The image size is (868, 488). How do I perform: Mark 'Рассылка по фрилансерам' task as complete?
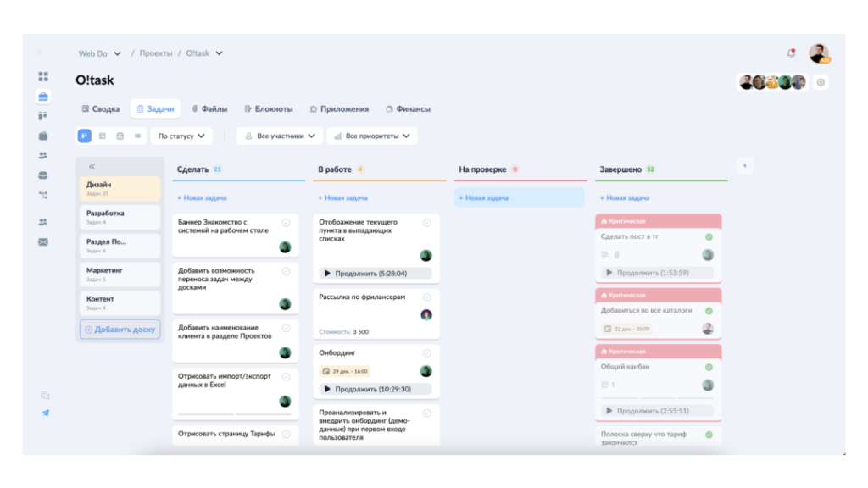(x=426, y=297)
